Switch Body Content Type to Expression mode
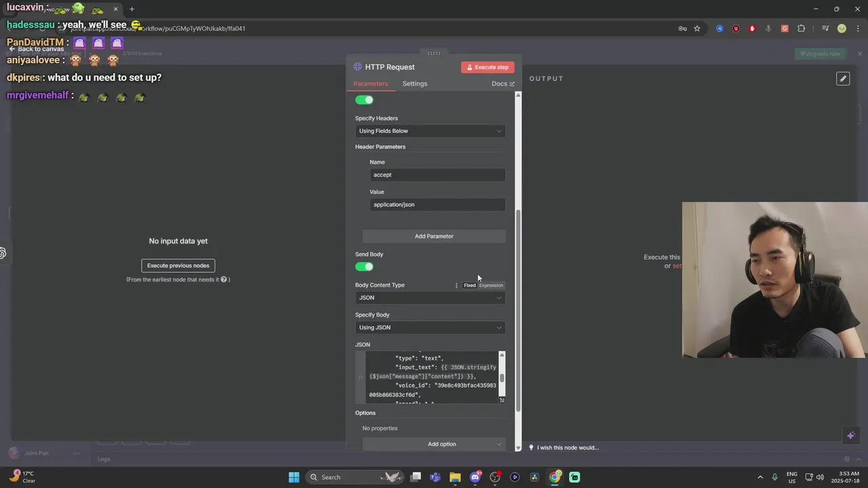868x488 pixels. click(491, 285)
